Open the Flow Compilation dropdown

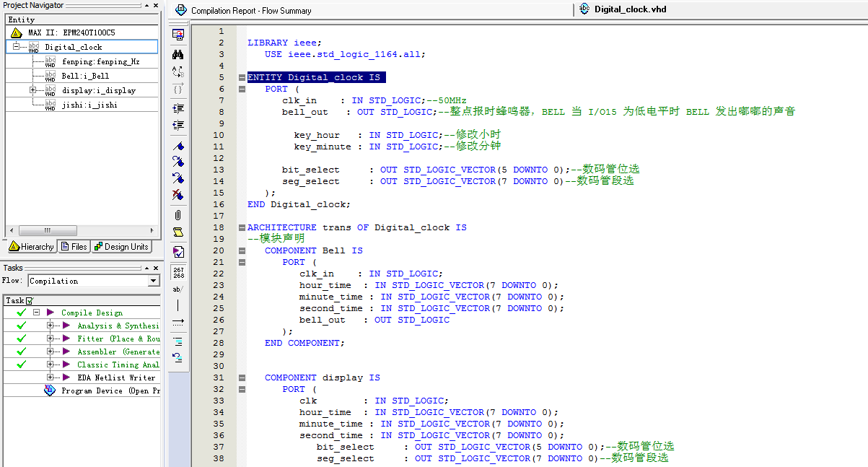coord(153,281)
